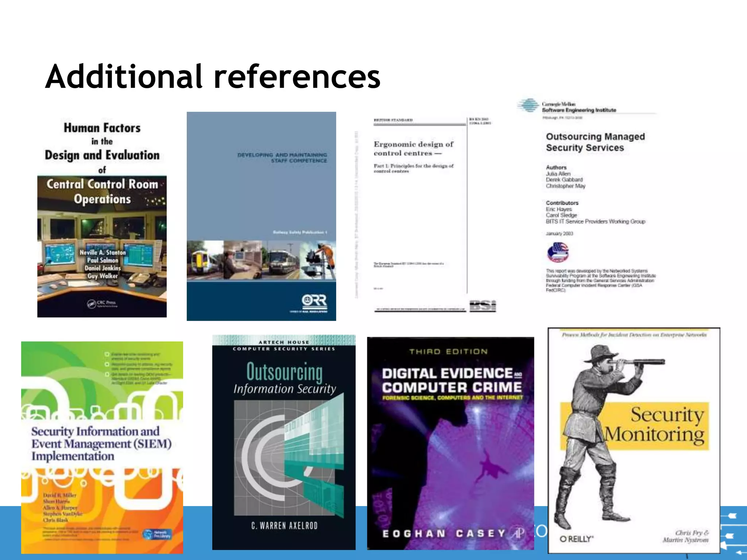This screenshot has width=747, height=560.
Task: Select the Human Factors Central Control Room book cover
Action: [102, 218]
